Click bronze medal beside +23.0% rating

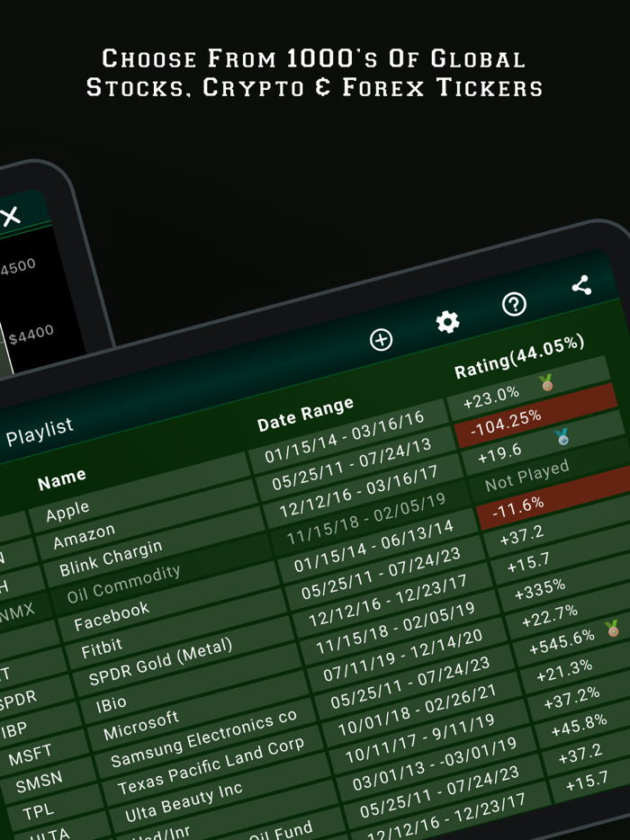tap(546, 382)
